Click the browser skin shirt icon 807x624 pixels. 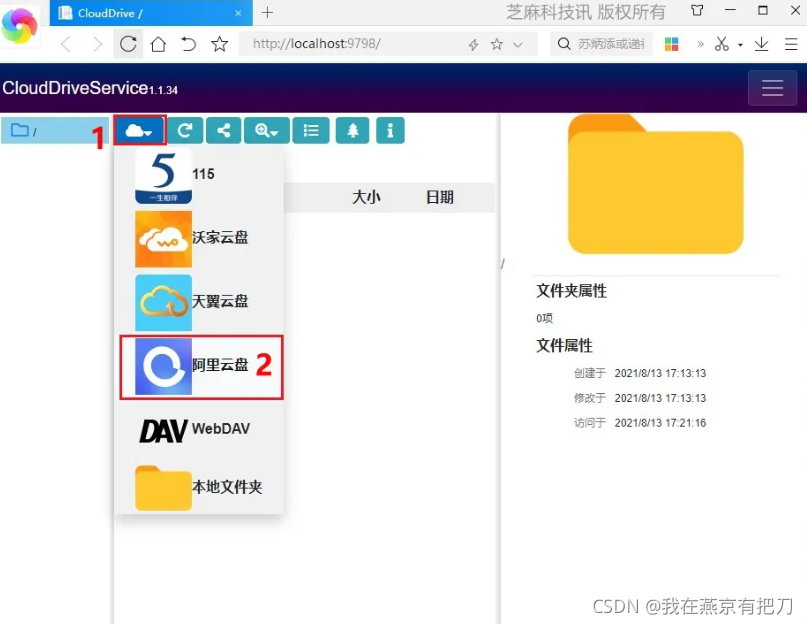pyautogui.click(x=697, y=10)
